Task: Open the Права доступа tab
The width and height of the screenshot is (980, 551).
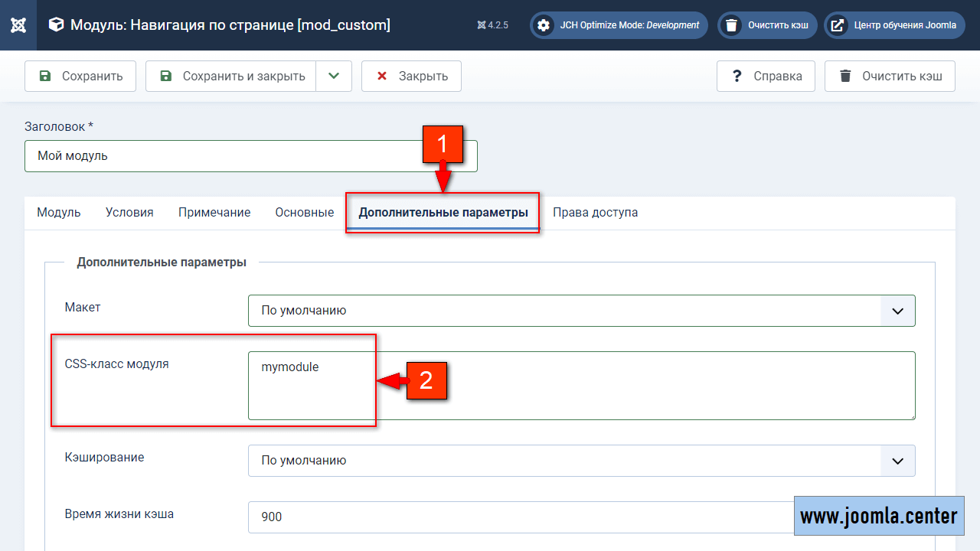Action: coord(595,213)
